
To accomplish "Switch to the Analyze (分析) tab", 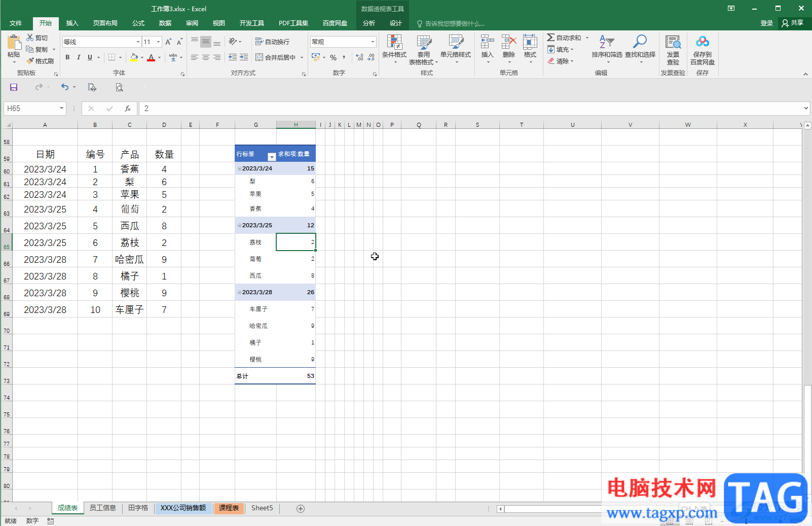I will pyautogui.click(x=369, y=23).
